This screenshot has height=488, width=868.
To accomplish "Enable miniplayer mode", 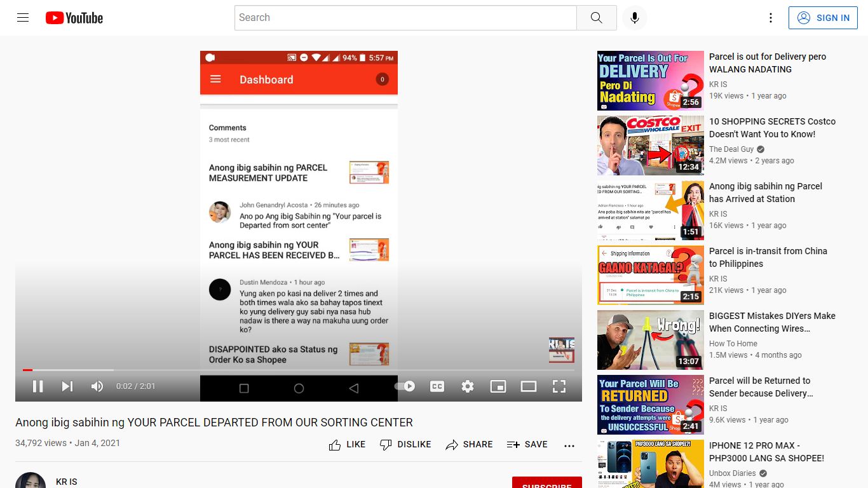I will point(498,386).
